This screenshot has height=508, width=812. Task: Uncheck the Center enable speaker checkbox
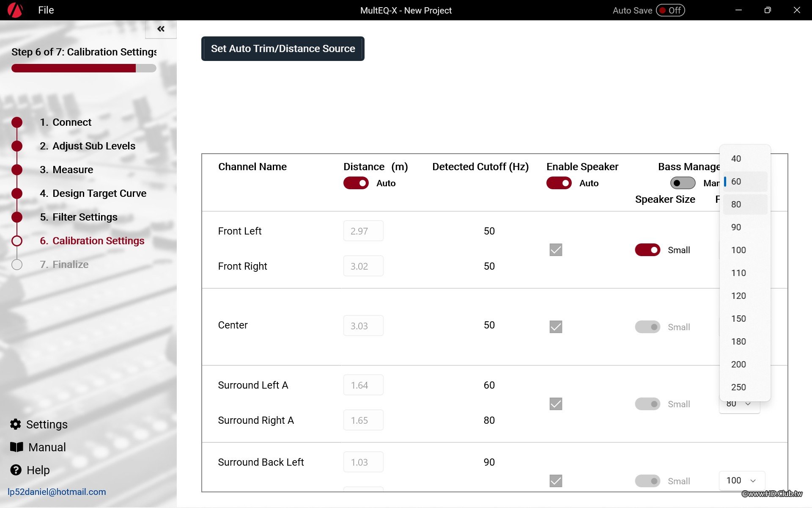[x=556, y=327]
